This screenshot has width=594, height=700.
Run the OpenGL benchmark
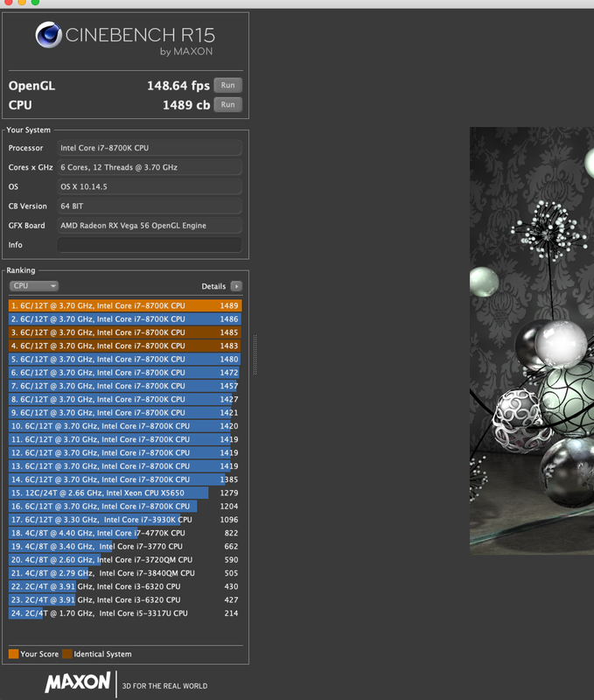(227, 85)
